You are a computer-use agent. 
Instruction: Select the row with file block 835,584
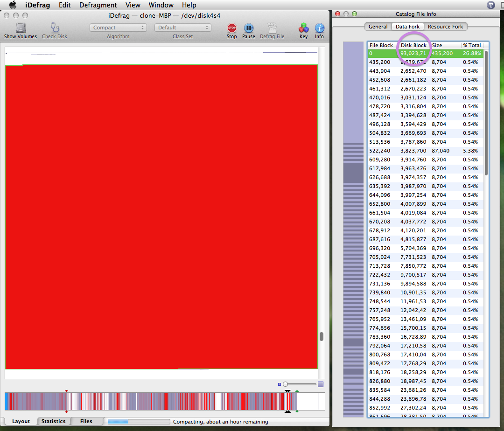426,390
